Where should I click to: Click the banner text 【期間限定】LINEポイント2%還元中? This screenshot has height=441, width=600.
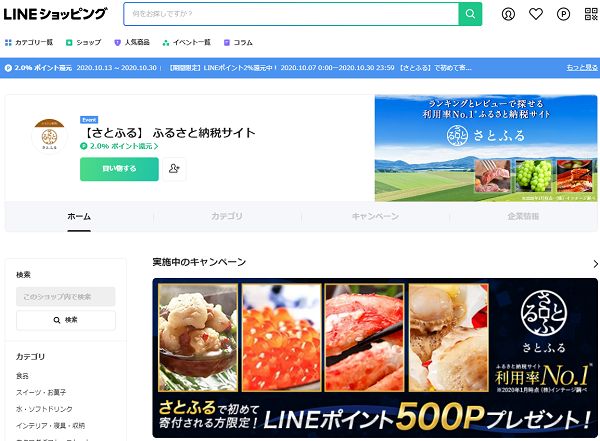223,68
